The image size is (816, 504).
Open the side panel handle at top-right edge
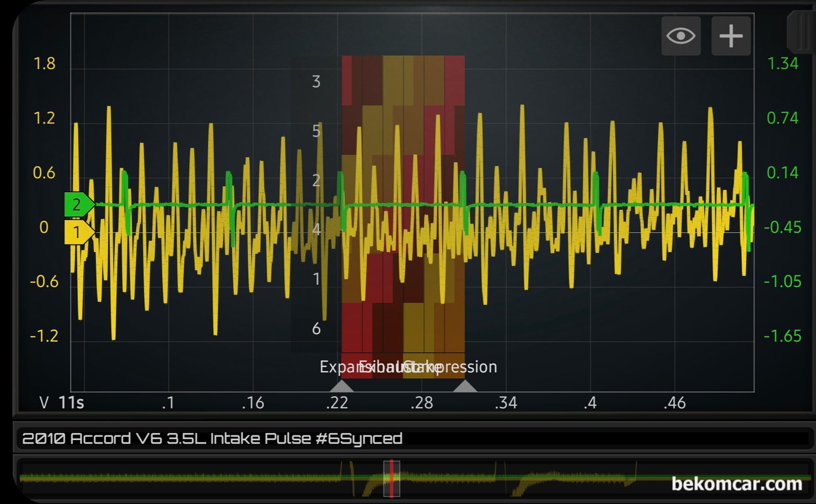pos(801,32)
